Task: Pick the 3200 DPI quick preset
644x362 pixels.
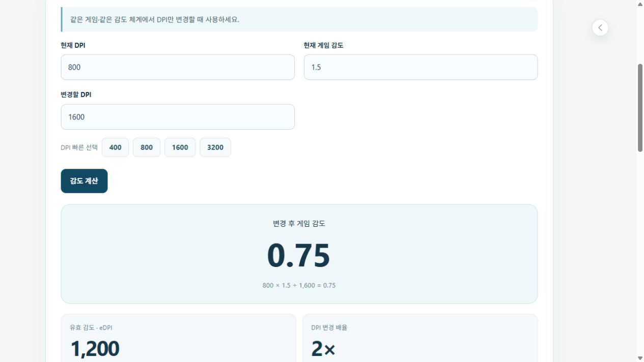Action: [215, 147]
